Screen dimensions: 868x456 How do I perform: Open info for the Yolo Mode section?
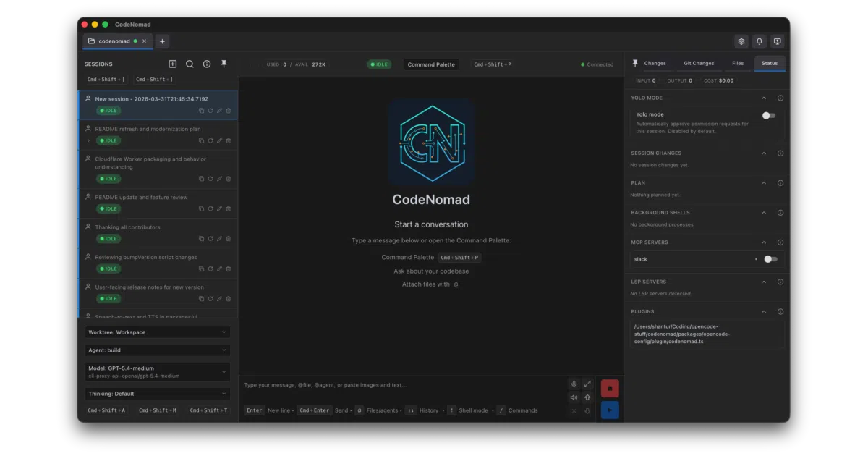(x=780, y=98)
